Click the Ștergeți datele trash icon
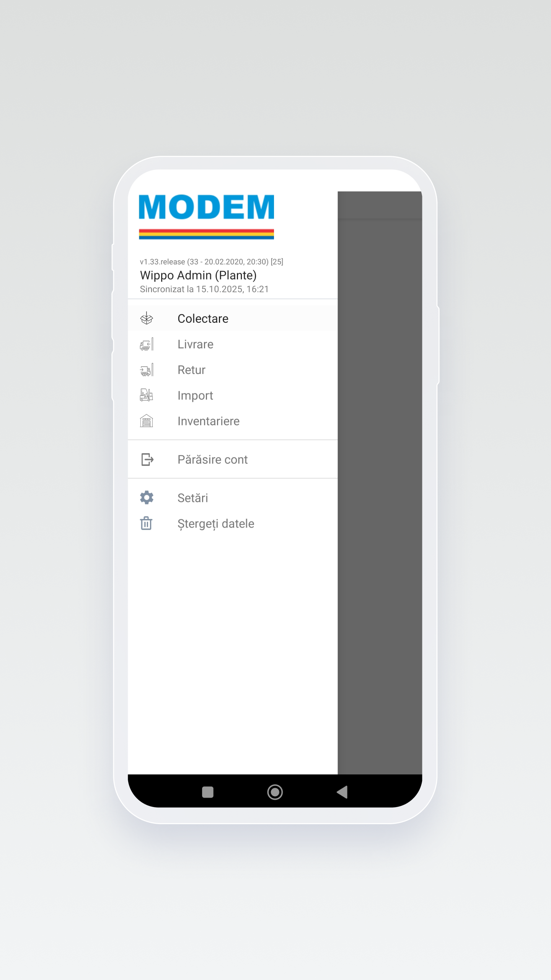This screenshot has height=980, width=551. pyautogui.click(x=147, y=523)
